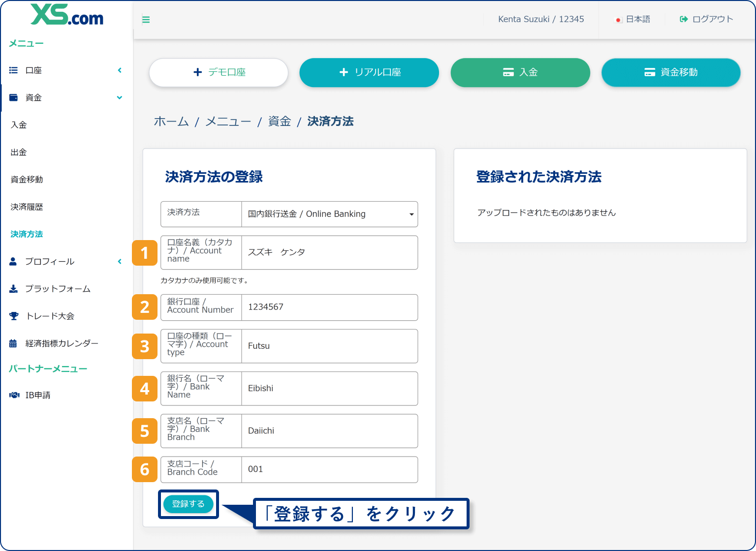
Task: Click the wallet icon beside 資金
Action: coord(14,97)
